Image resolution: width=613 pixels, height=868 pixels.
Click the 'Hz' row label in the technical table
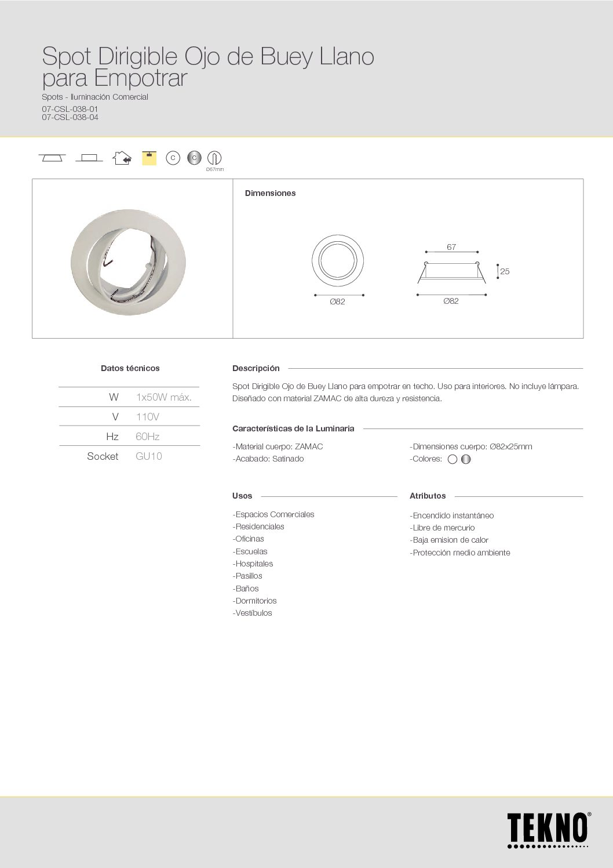(x=112, y=437)
